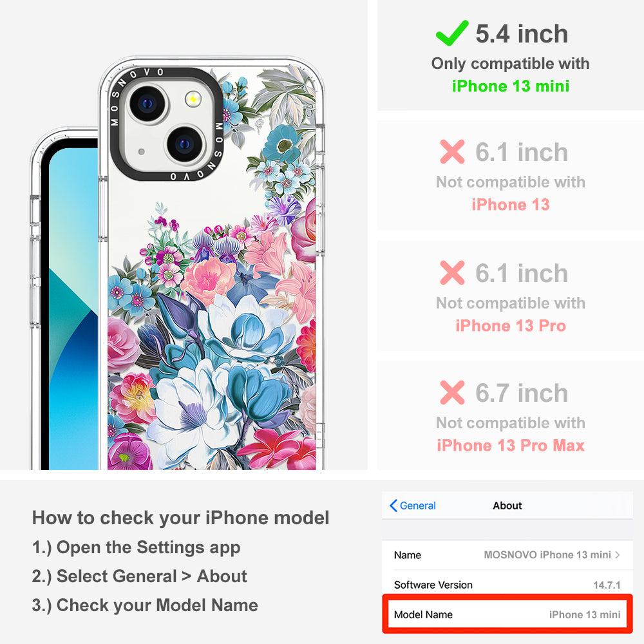Click the lower camera lens
This screenshot has width=644, height=644.
tap(185, 144)
